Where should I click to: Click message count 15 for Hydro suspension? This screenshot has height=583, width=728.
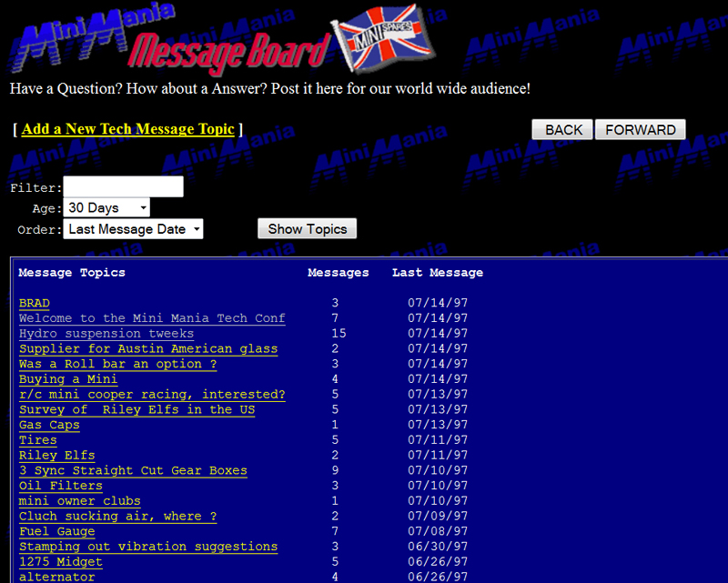(339, 333)
